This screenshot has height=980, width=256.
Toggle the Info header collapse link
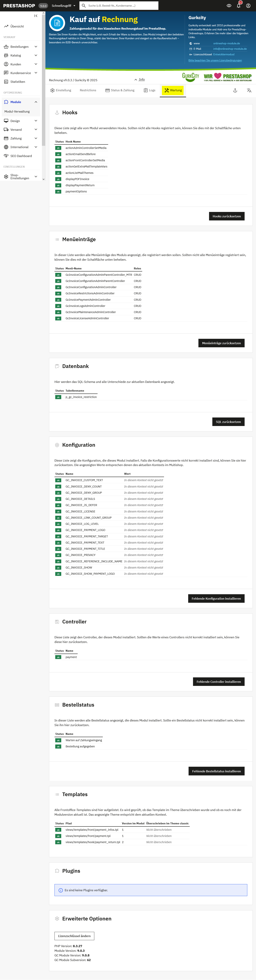[140, 79]
